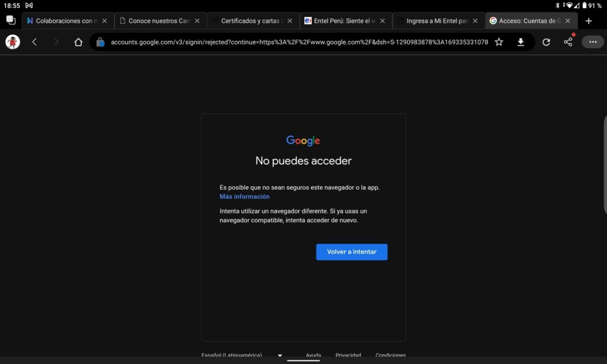Open a new tab with the plus icon

[589, 20]
